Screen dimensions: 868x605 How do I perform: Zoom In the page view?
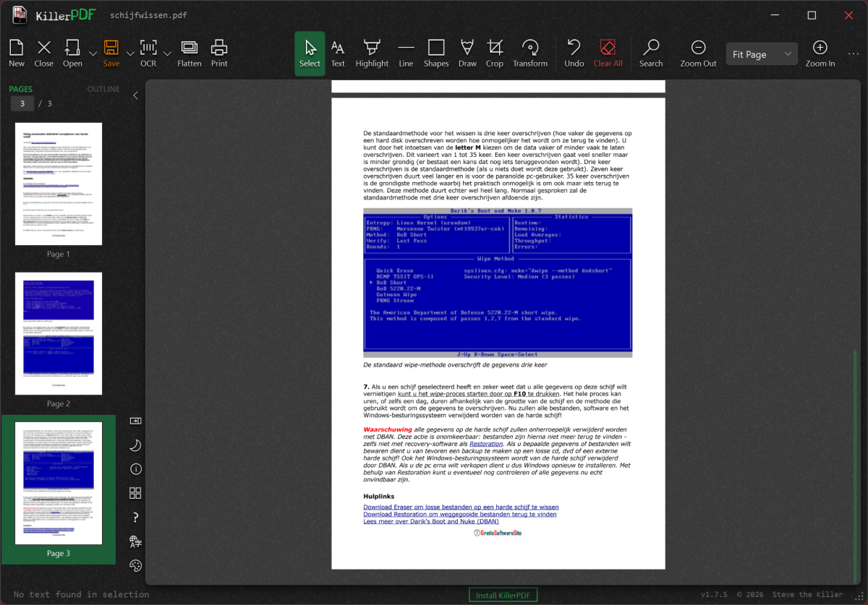coord(820,54)
